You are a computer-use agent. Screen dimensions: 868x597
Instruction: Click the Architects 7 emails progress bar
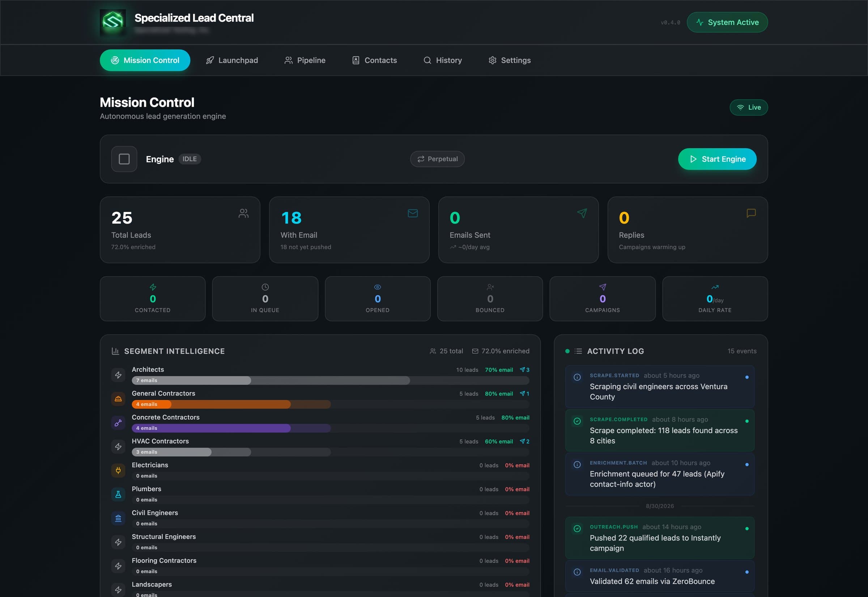point(331,380)
